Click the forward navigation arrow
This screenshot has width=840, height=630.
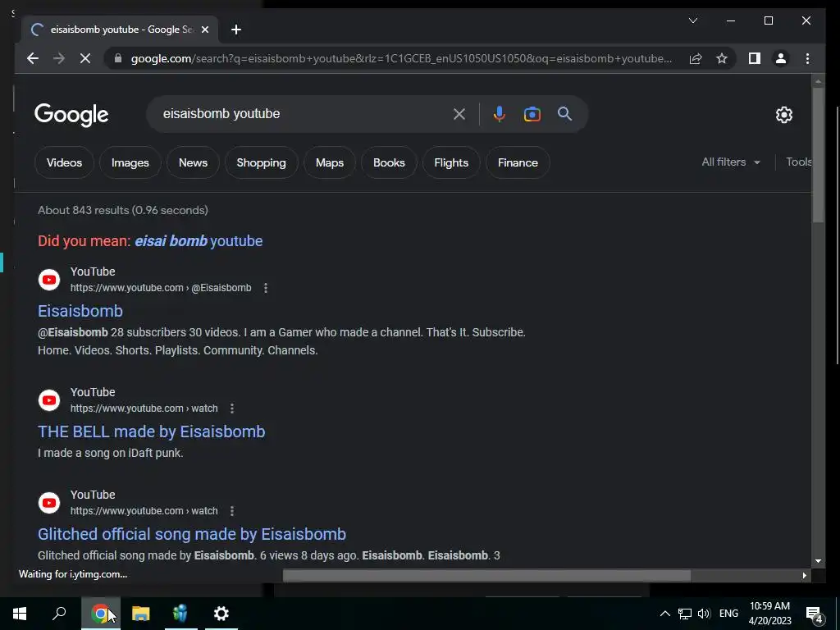tap(59, 58)
